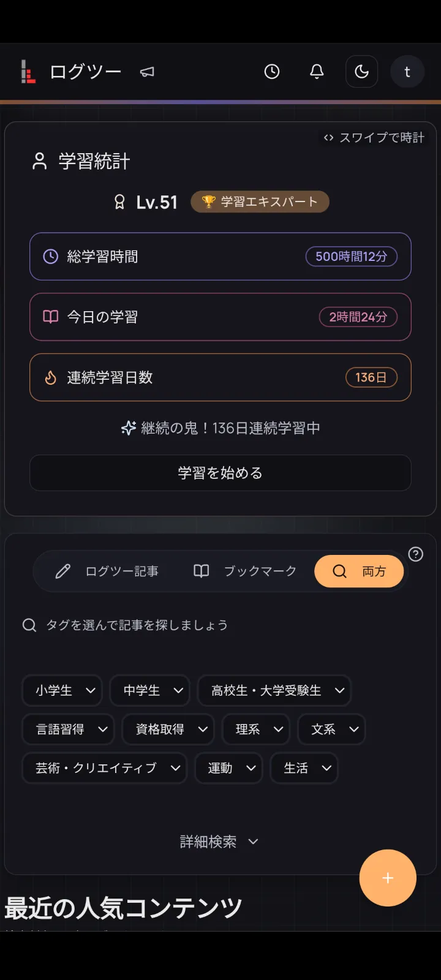Image resolution: width=441 pixels, height=980 pixels.
Task: Expand the 詳細検索 advanced search section
Action: pos(219,842)
